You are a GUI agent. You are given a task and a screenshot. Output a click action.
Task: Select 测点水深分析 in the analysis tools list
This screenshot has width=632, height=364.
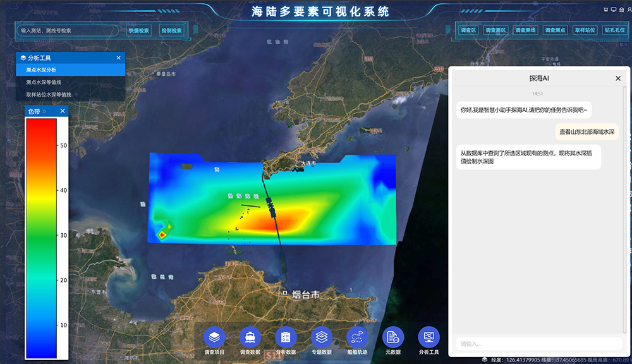coord(71,70)
